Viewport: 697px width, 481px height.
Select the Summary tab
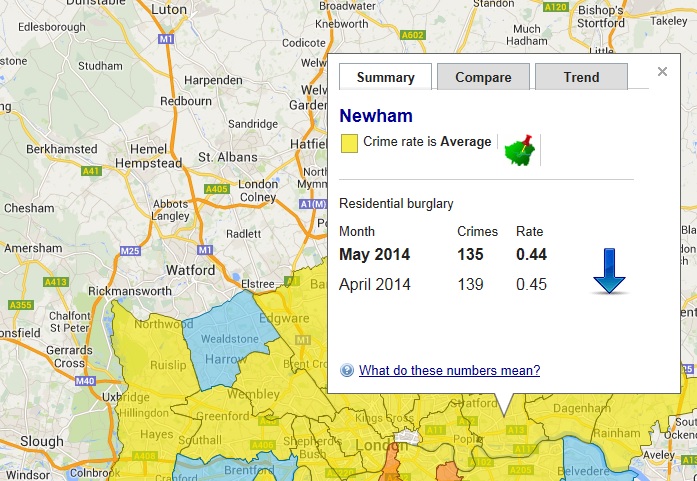coord(385,77)
